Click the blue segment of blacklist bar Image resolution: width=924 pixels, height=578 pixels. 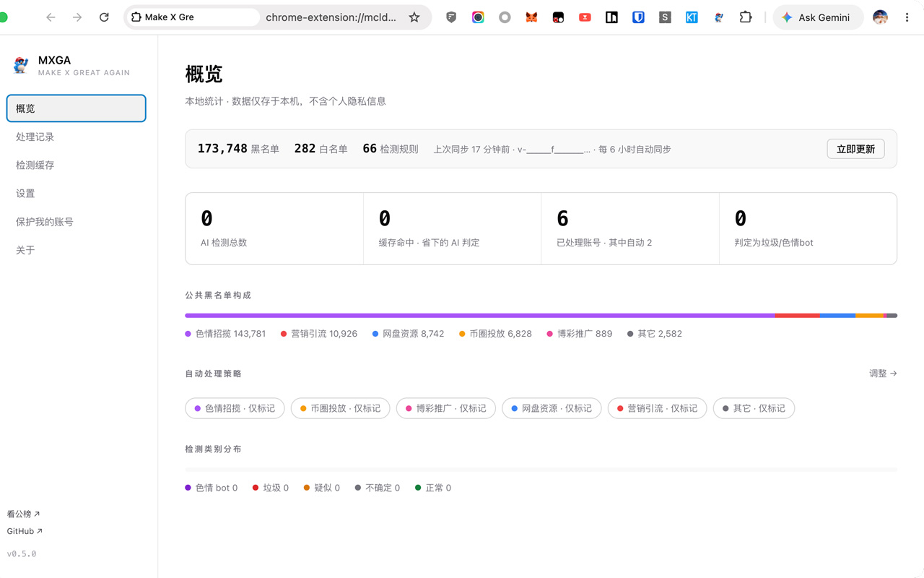click(x=838, y=316)
